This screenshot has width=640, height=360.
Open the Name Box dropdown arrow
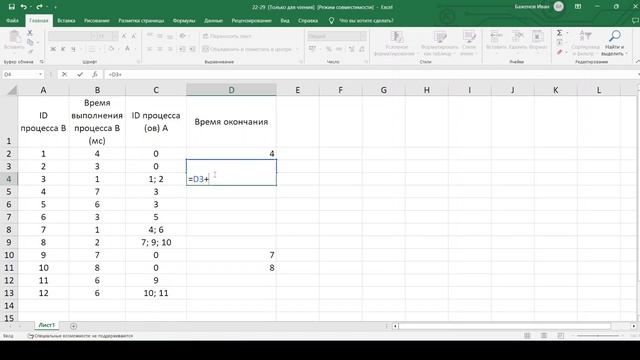click(40, 74)
